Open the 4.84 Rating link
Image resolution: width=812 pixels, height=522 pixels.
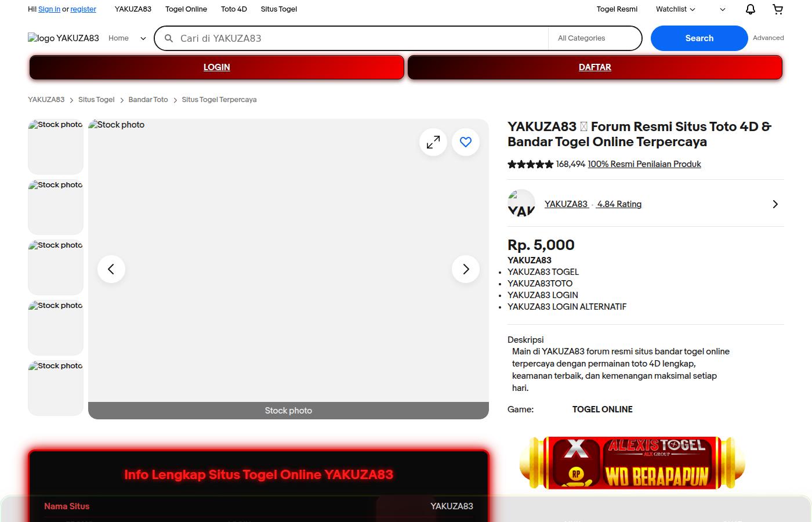[x=619, y=204]
